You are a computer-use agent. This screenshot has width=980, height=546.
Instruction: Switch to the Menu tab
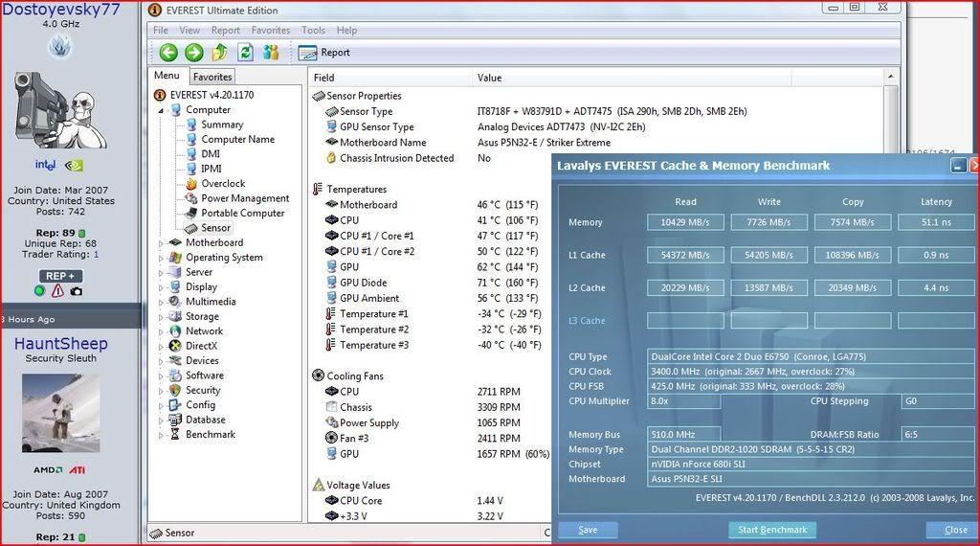click(x=167, y=76)
